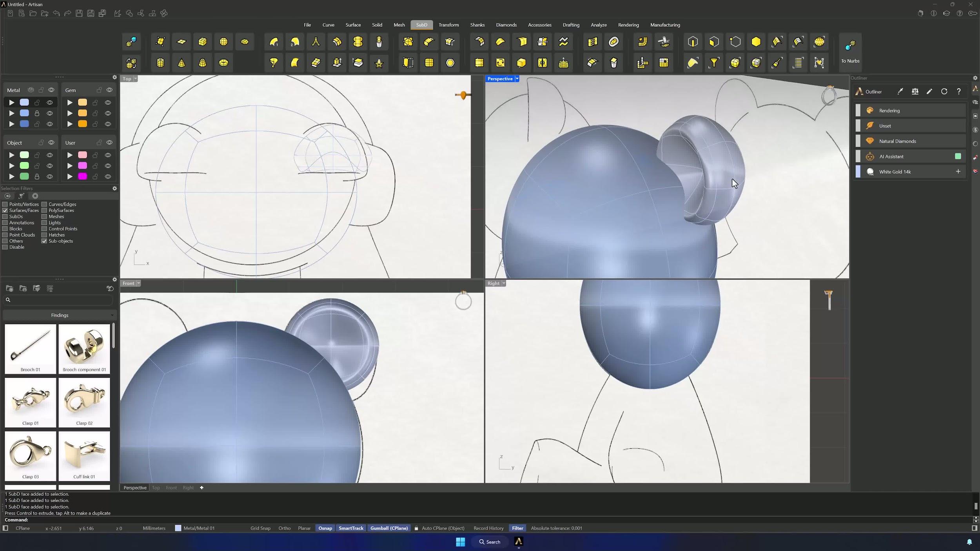This screenshot has width=980, height=551.
Task: Click the yellow star SubD tool icon
Action: [x=379, y=63]
